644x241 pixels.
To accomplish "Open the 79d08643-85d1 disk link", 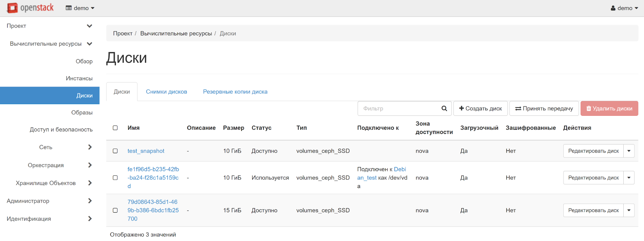I will [153, 210].
